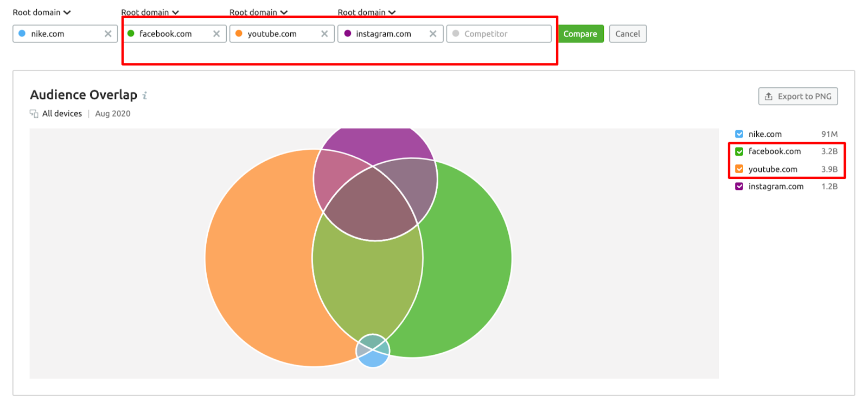The image size is (868, 414).
Task: Open Root domain dropdown above nike.com
Action: point(42,12)
